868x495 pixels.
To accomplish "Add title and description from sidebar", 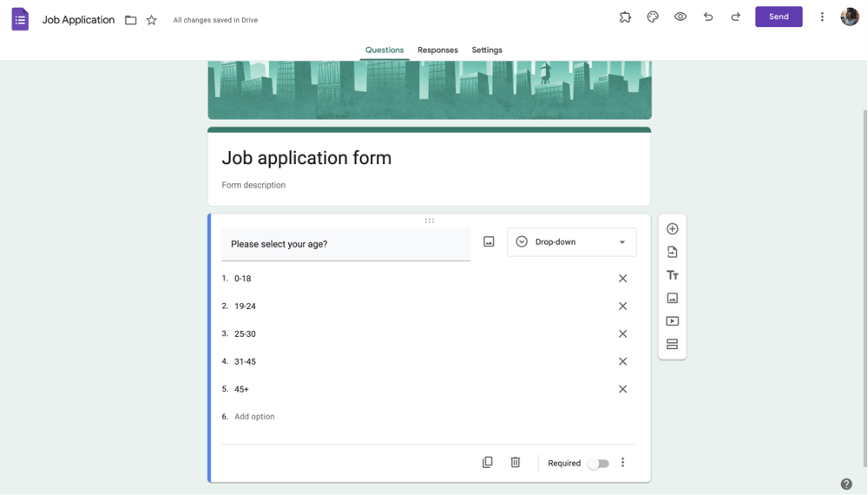I will 672,275.
